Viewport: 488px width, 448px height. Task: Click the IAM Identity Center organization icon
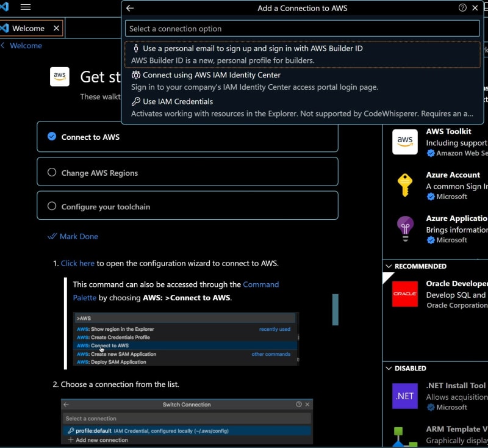pos(135,74)
